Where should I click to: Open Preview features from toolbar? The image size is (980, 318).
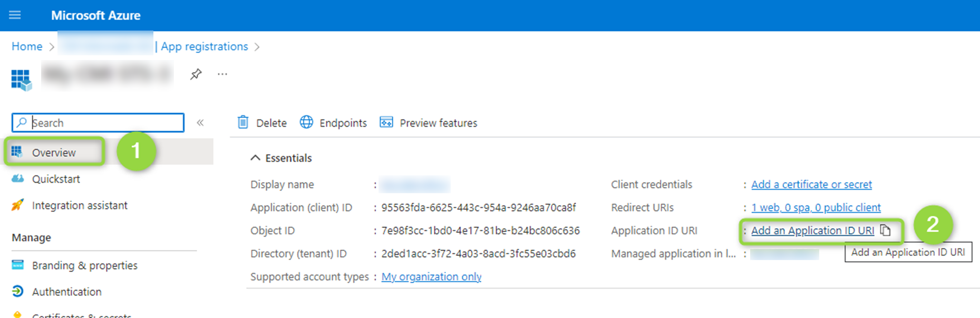(428, 123)
